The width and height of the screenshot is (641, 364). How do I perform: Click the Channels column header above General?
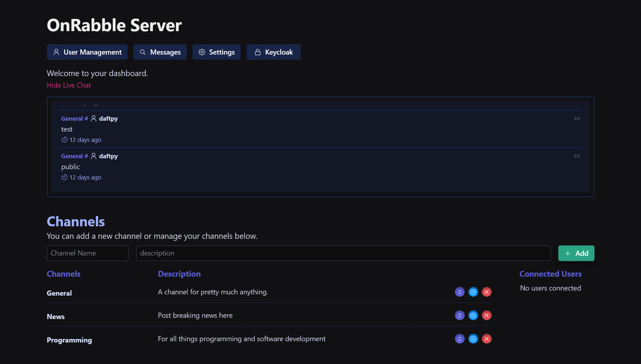pyautogui.click(x=64, y=274)
